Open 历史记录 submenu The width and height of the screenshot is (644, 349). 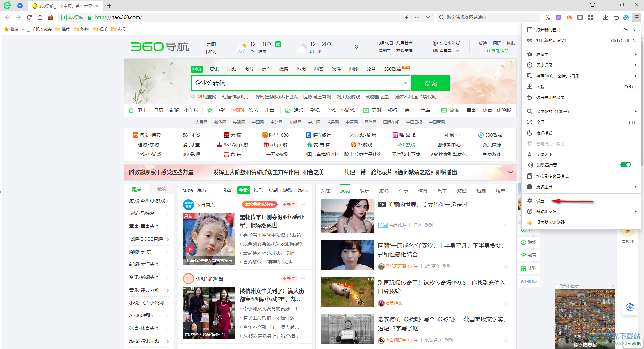(x=581, y=65)
